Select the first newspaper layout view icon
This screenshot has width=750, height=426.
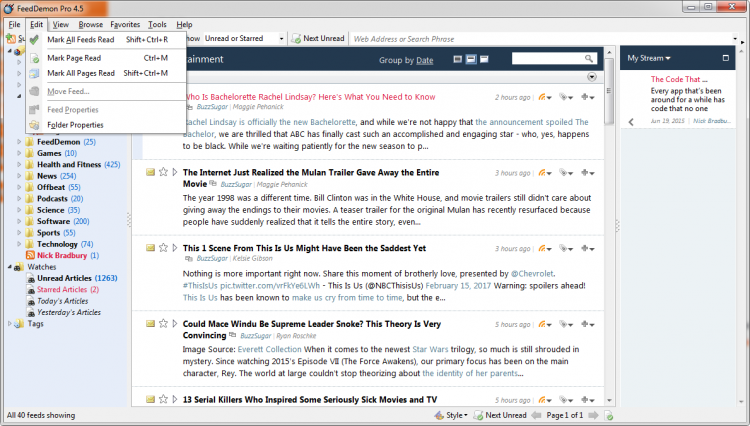tap(458, 59)
